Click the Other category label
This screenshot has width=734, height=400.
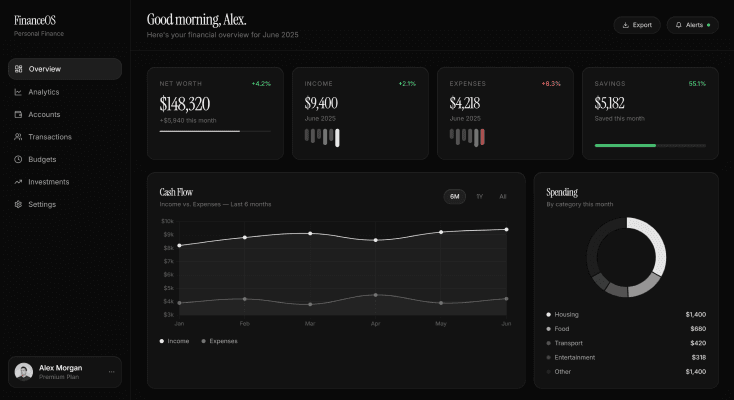coord(563,372)
